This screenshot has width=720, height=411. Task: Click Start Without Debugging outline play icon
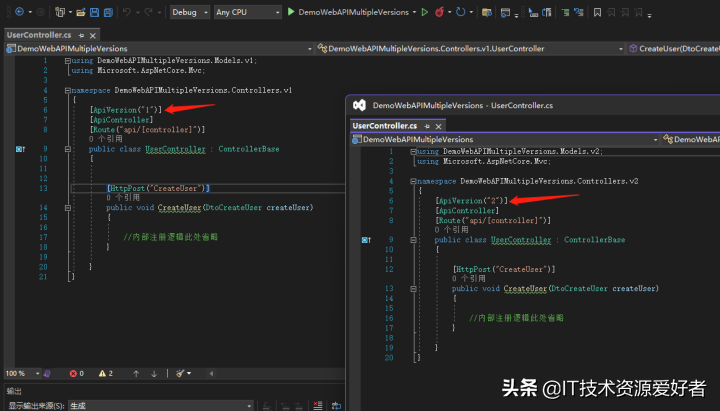click(425, 12)
